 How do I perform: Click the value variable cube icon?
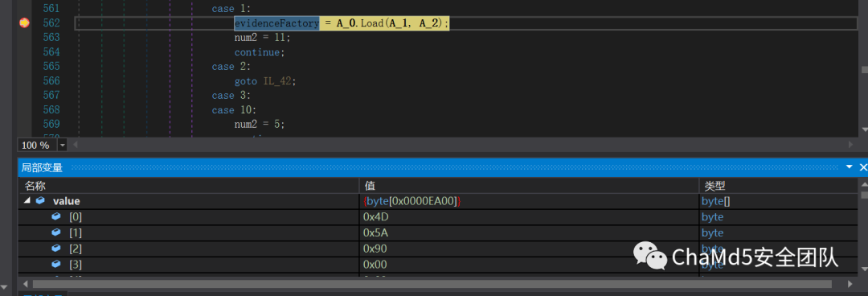[40, 201]
